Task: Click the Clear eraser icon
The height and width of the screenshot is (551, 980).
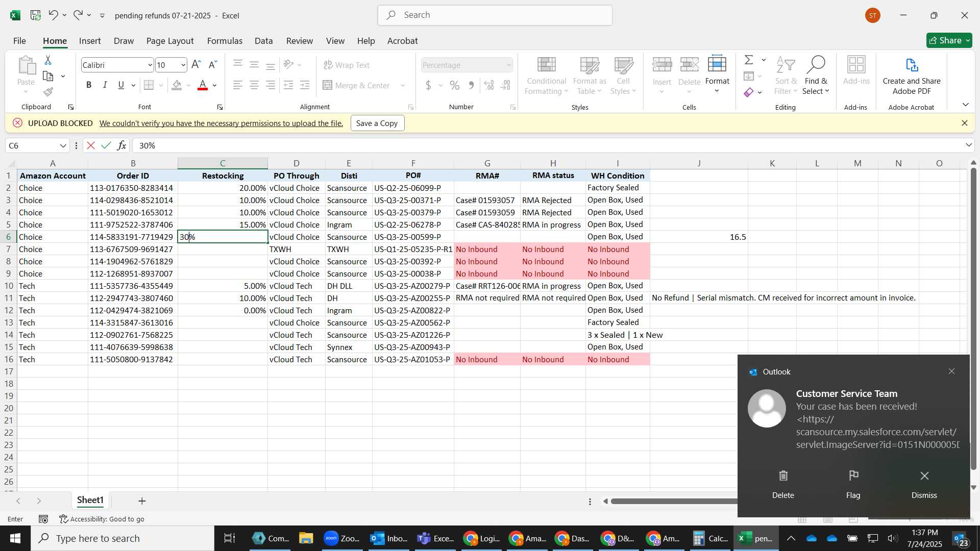Action: pos(749,92)
